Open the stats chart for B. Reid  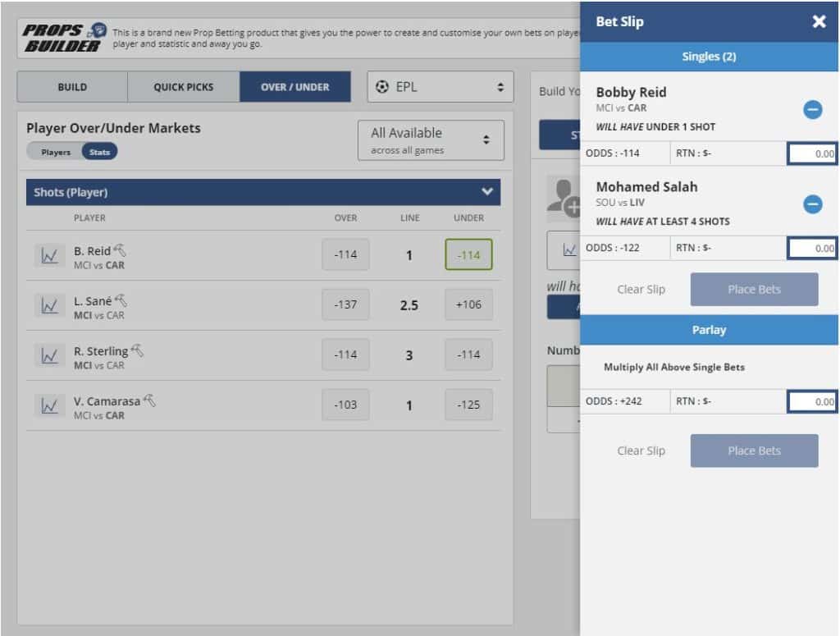coord(49,255)
